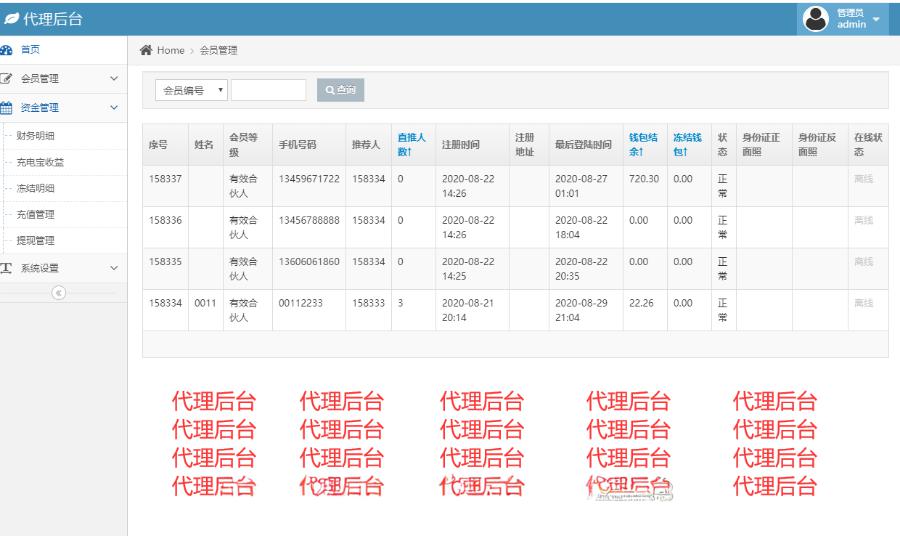Click the Home breadcrumb link
This screenshot has width=900, height=536.
tap(170, 51)
